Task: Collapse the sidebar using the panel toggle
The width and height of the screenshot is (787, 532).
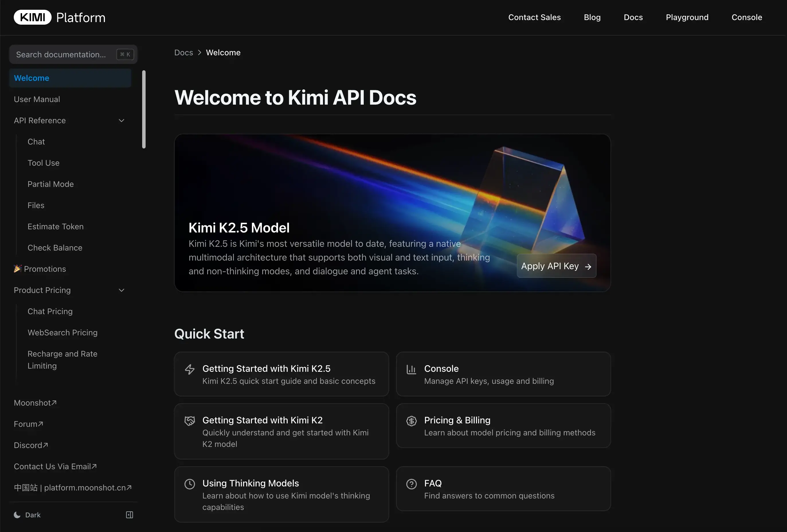Action: [x=129, y=515]
